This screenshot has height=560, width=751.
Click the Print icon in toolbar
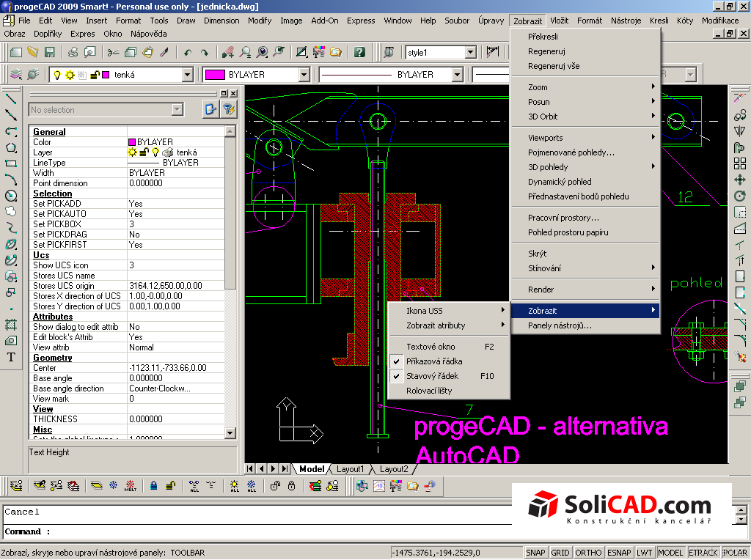73,52
